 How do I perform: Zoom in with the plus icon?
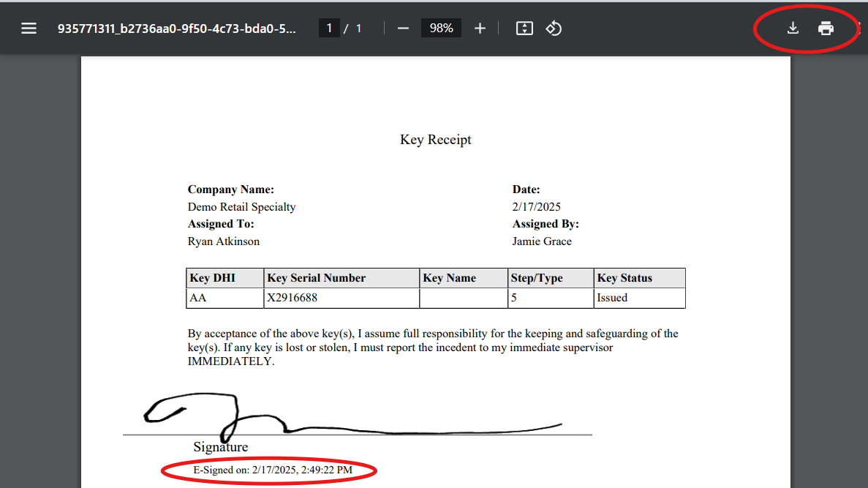[480, 29]
